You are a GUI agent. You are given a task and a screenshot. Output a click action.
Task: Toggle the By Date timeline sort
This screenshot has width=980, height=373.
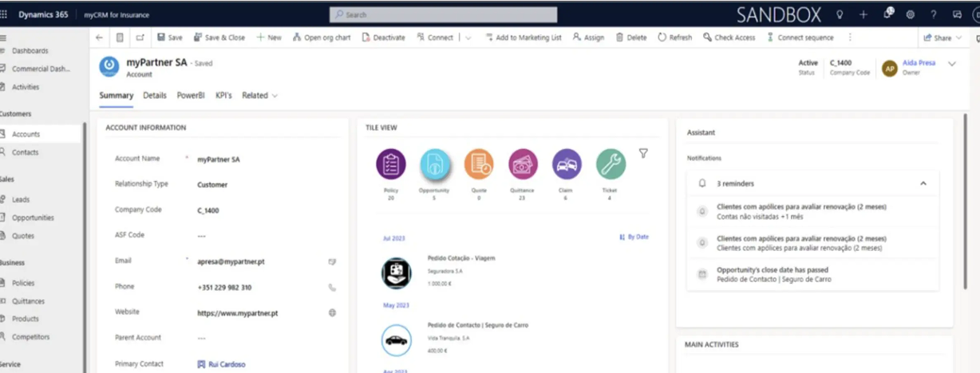[x=634, y=237]
